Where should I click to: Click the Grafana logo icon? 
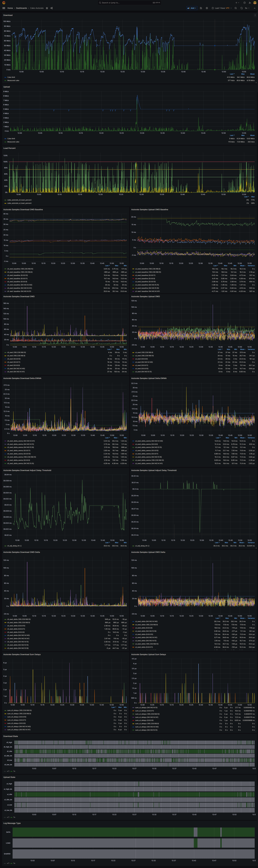[x=4, y=3]
